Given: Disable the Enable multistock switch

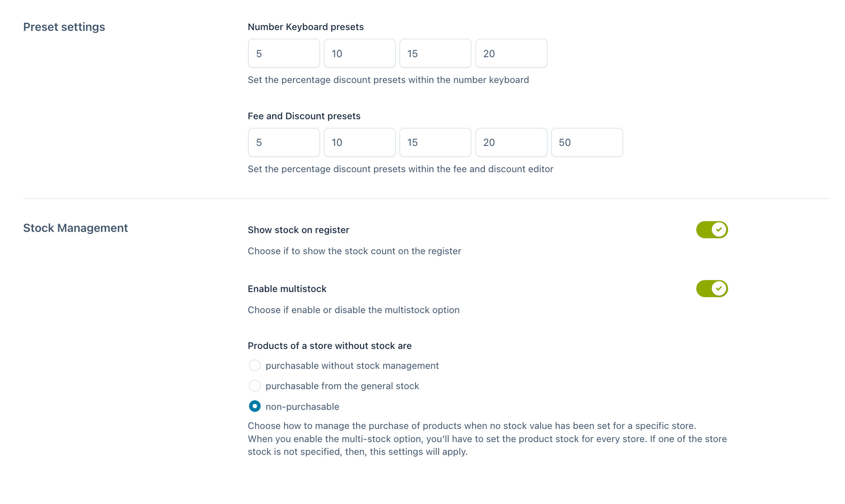Looking at the screenshot, I should click(x=712, y=289).
